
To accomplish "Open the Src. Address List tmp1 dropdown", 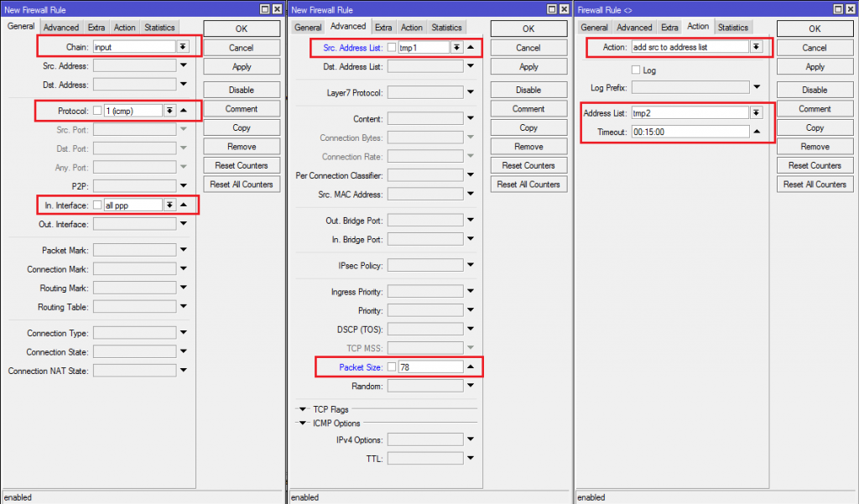I will coord(456,48).
